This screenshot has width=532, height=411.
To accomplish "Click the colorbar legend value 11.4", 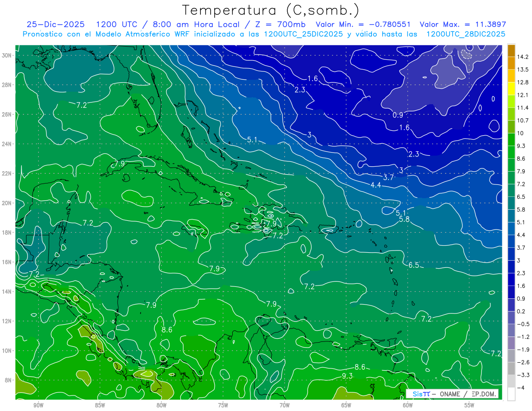I will click(522, 108).
